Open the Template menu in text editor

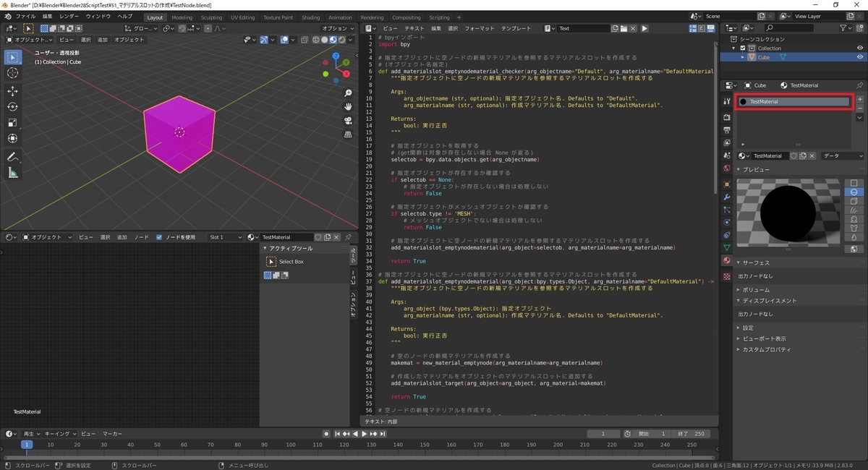coord(516,28)
